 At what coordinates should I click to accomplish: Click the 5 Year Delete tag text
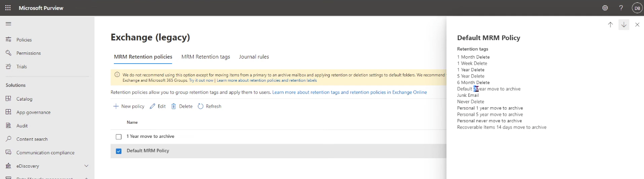[471, 76]
